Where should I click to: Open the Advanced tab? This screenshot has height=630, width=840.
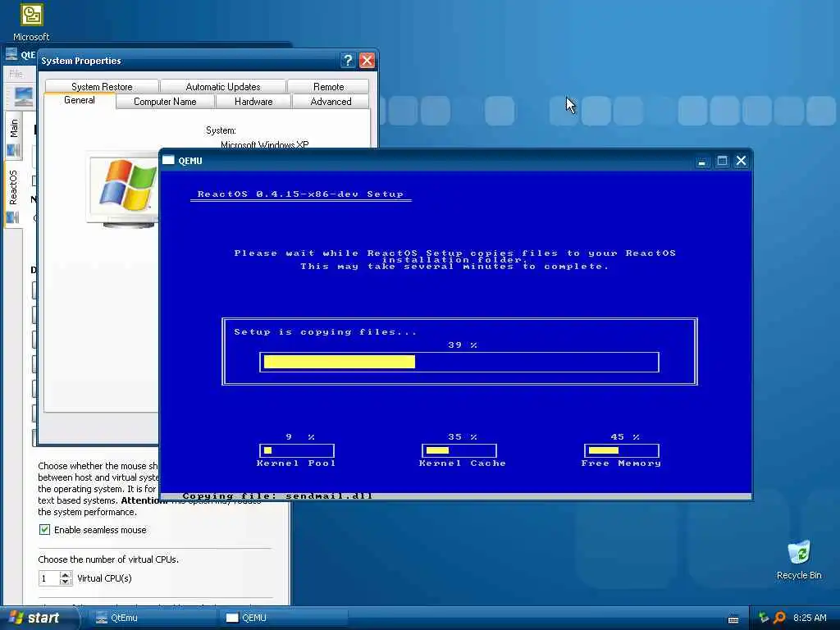tap(331, 101)
